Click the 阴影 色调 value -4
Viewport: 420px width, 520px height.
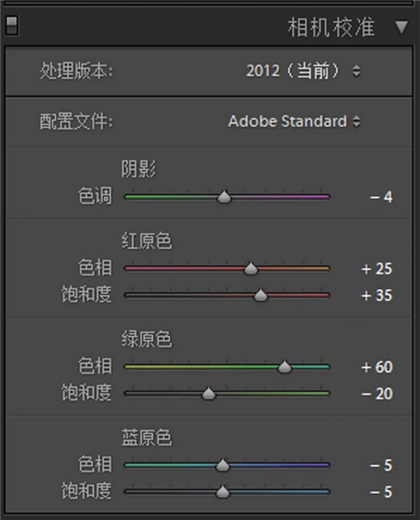click(x=381, y=197)
